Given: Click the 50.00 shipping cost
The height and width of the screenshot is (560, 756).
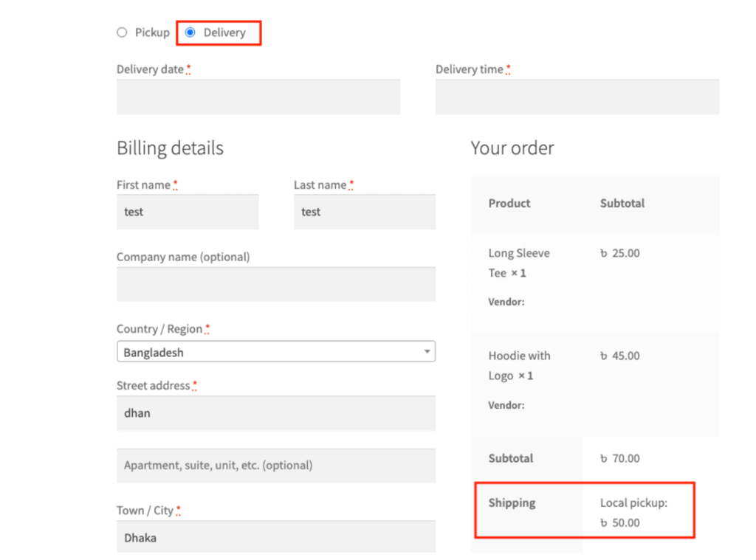Looking at the screenshot, I should (620, 523).
